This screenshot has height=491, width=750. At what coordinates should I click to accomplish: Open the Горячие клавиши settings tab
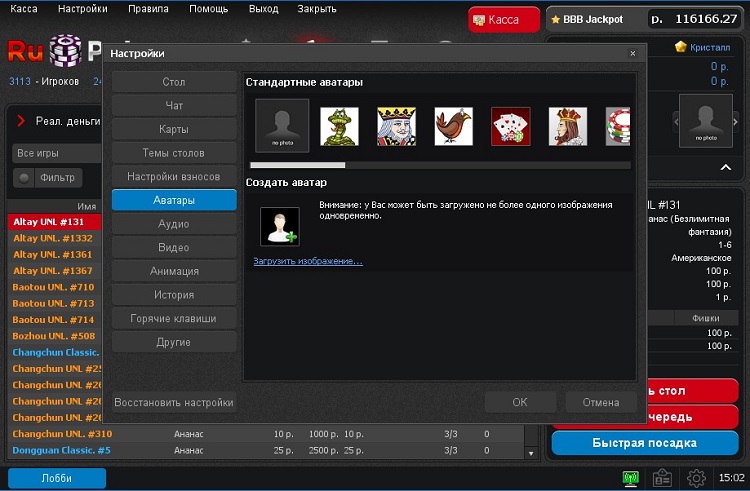pos(174,318)
